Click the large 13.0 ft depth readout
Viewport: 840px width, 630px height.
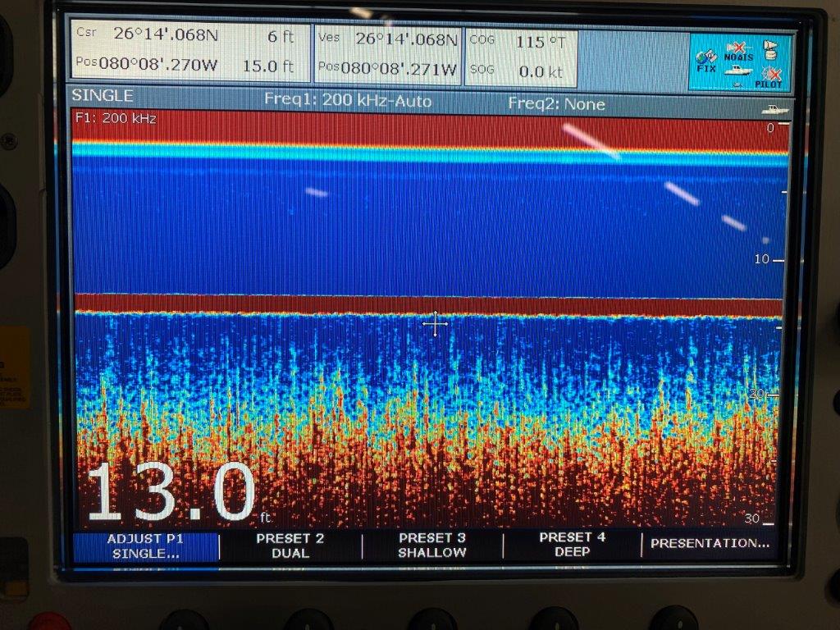(x=172, y=493)
